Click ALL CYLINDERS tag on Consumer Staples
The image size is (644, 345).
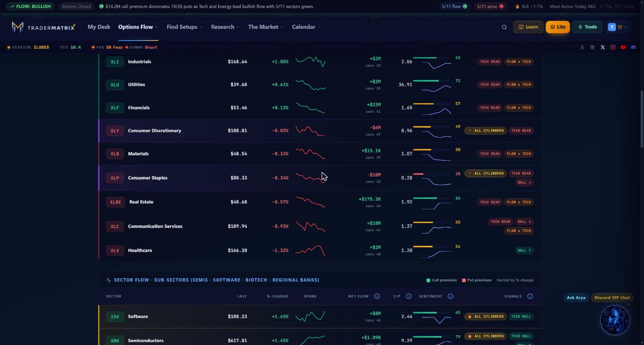point(485,174)
